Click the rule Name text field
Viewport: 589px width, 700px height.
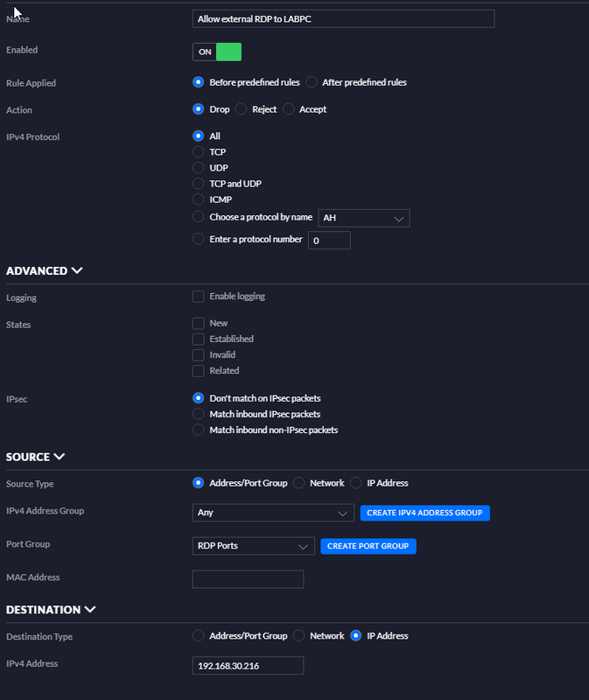pyautogui.click(x=343, y=19)
